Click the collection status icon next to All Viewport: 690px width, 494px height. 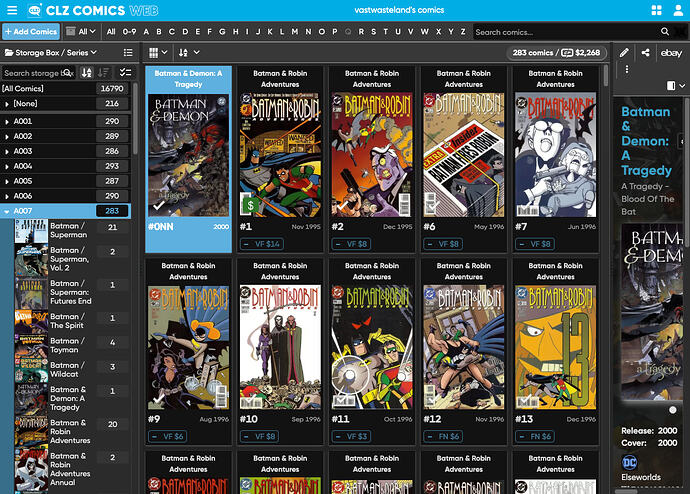tap(70, 32)
